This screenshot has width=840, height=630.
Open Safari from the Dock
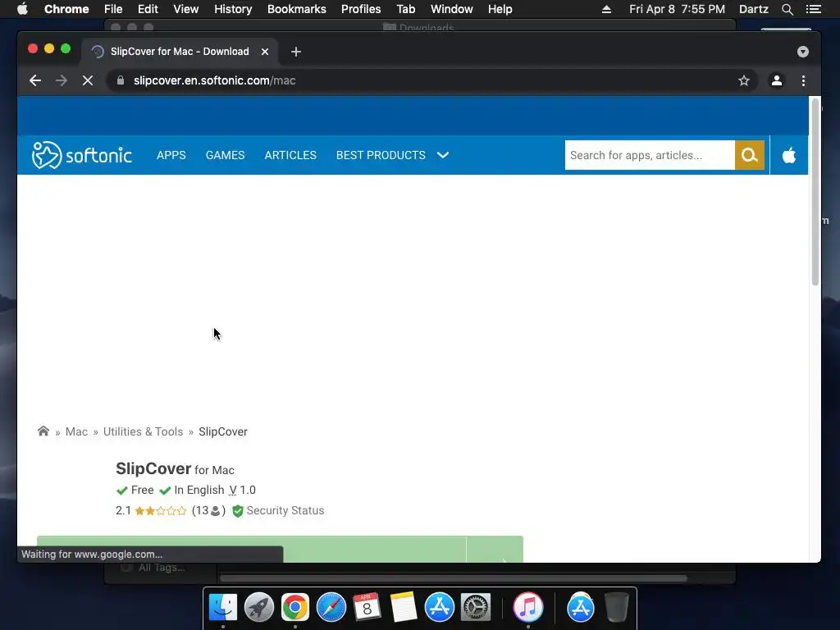[x=331, y=608]
